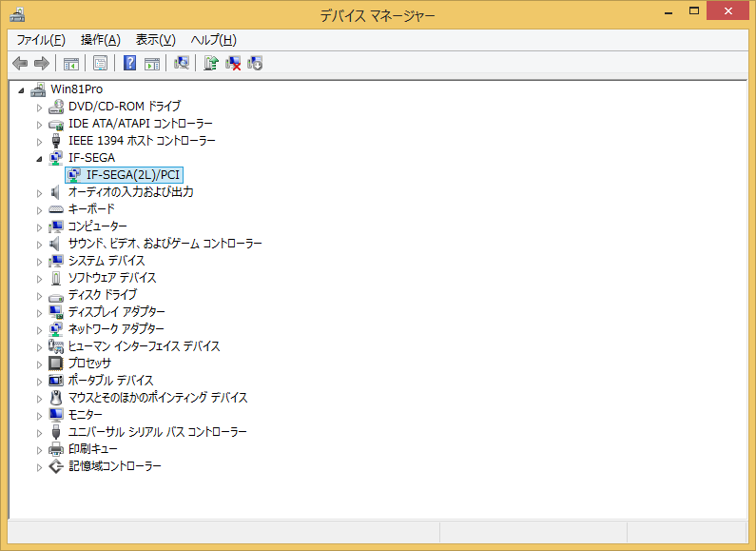Click the Update driver software icon
The image size is (756, 551).
click(x=211, y=64)
